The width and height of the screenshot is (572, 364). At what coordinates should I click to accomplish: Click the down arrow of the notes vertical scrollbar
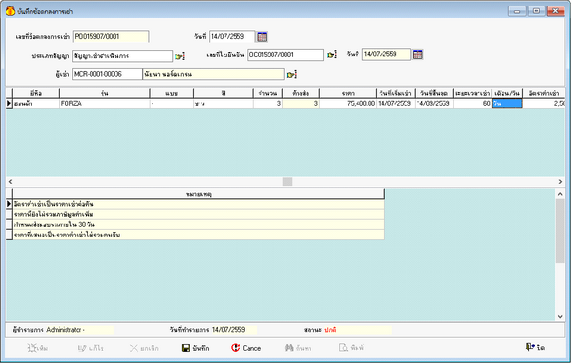(x=560, y=317)
